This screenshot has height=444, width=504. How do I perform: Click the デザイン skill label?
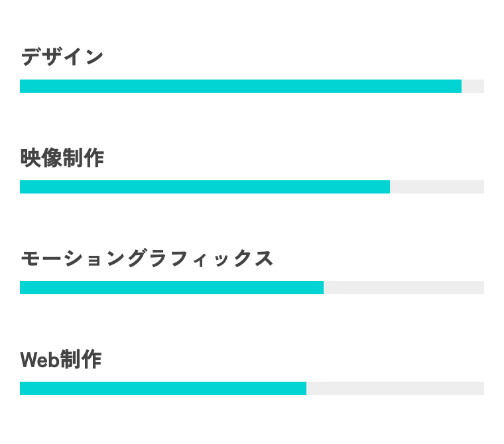pos(62,57)
